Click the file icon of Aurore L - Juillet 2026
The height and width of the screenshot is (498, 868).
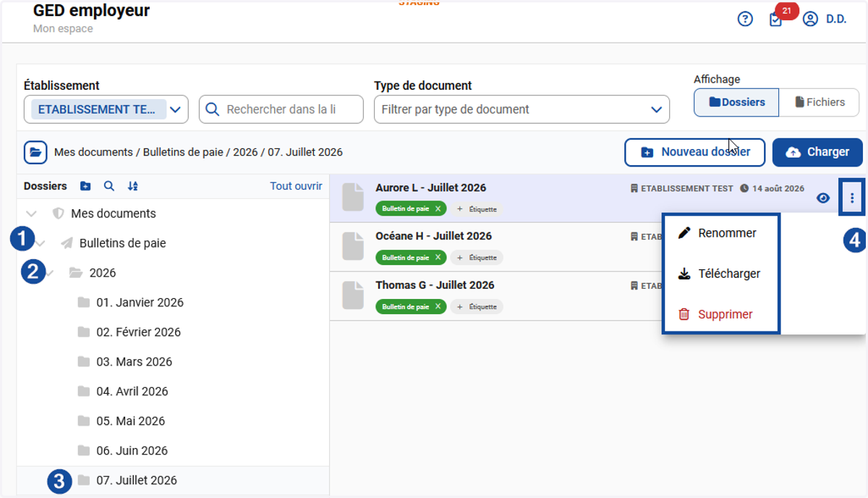click(353, 198)
